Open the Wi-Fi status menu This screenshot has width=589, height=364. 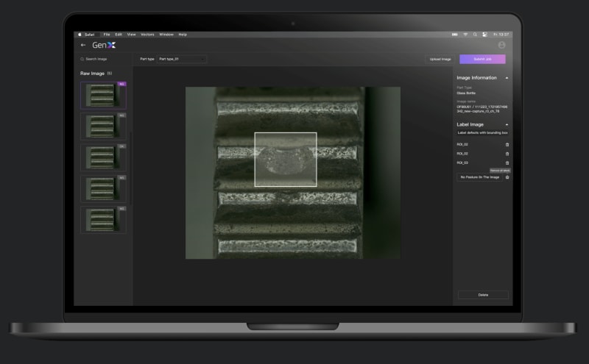(465, 35)
